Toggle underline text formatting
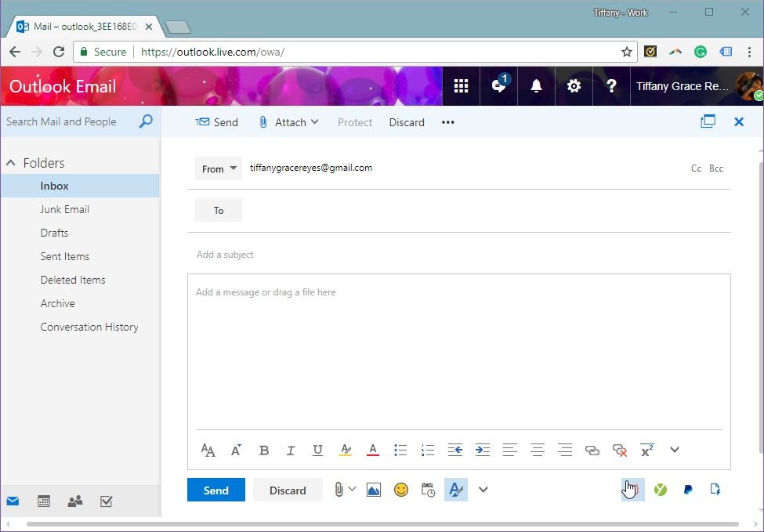Viewport: 764px width, 532px height. click(x=317, y=450)
